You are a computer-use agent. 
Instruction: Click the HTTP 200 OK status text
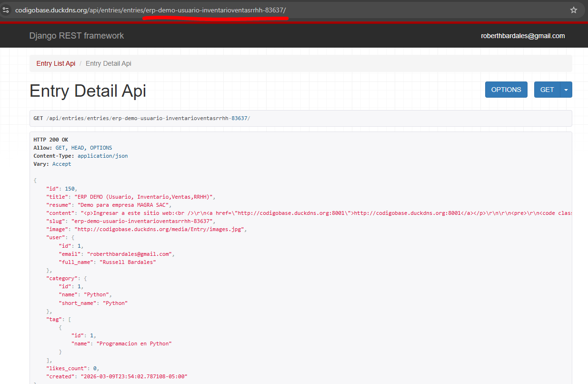point(50,140)
